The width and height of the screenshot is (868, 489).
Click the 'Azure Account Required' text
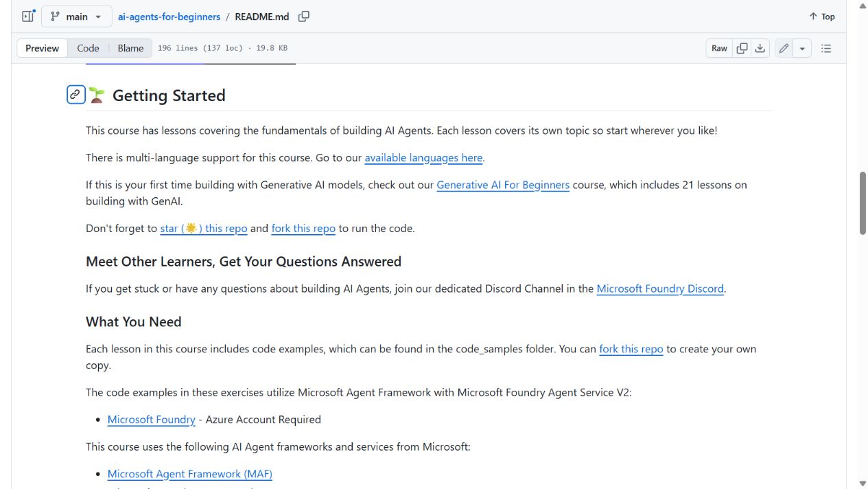click(x=263, y=420)
